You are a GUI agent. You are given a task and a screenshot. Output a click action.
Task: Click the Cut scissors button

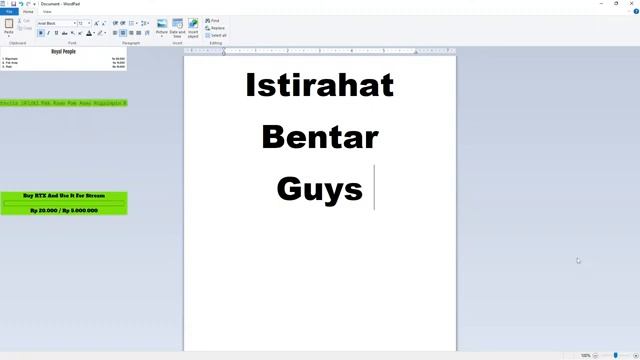[24, 21]
